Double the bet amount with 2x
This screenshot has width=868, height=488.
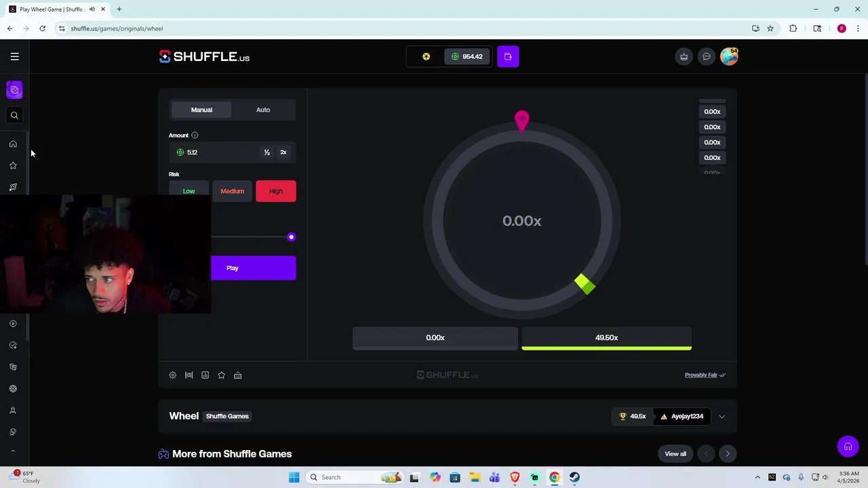[x=283, y=152]
